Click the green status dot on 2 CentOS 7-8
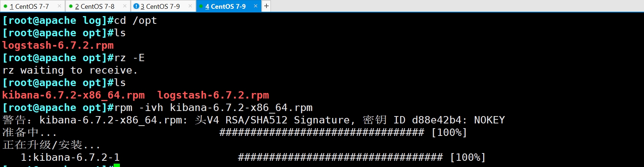 pyautogui.click(x=71, y=6)
